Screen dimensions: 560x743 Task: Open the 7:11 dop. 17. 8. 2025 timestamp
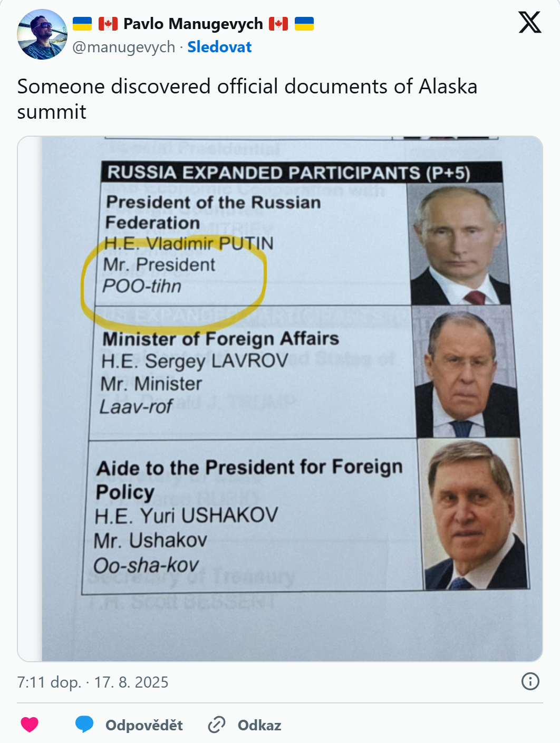click(x=93, y=682)
